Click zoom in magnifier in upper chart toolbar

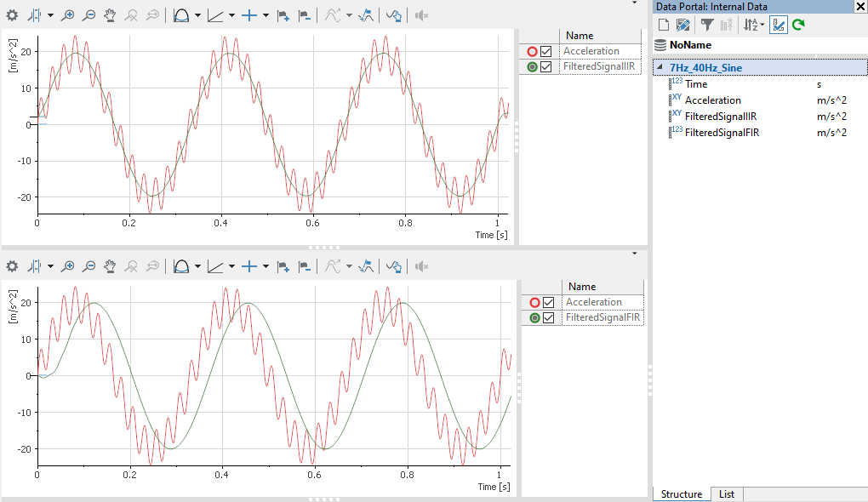[68, 15]
